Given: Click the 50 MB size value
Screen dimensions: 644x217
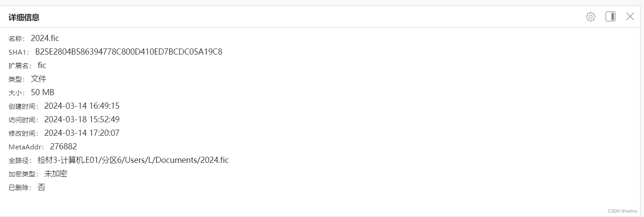Looking at the screenshot, I should coord(43,93).
